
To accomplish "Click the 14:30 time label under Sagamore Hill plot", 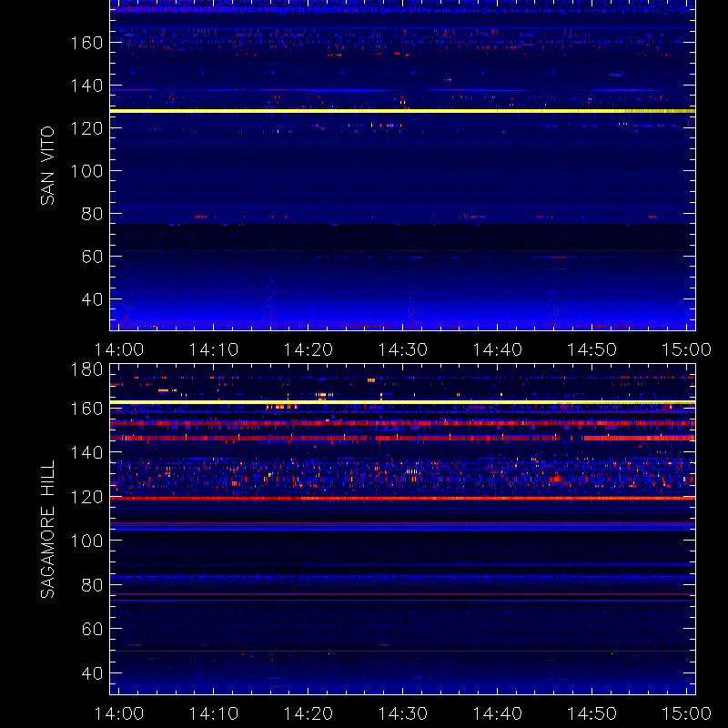I will click(402, 713).
